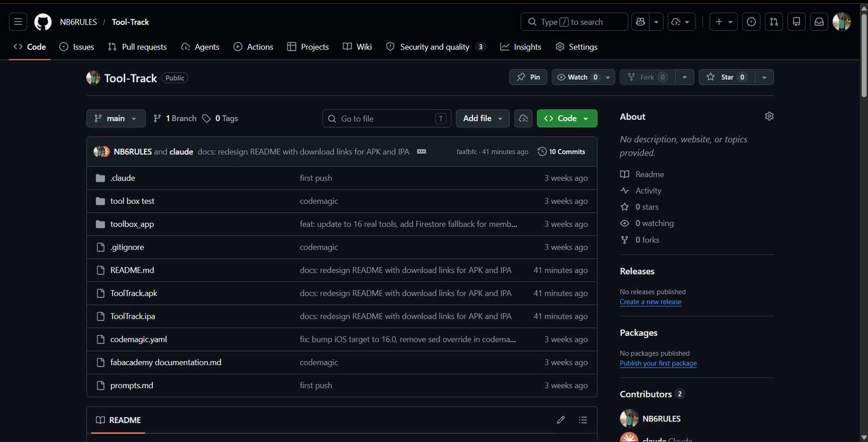Open the tool box test folder
The image size is (868, 442).
click(132, 201)
